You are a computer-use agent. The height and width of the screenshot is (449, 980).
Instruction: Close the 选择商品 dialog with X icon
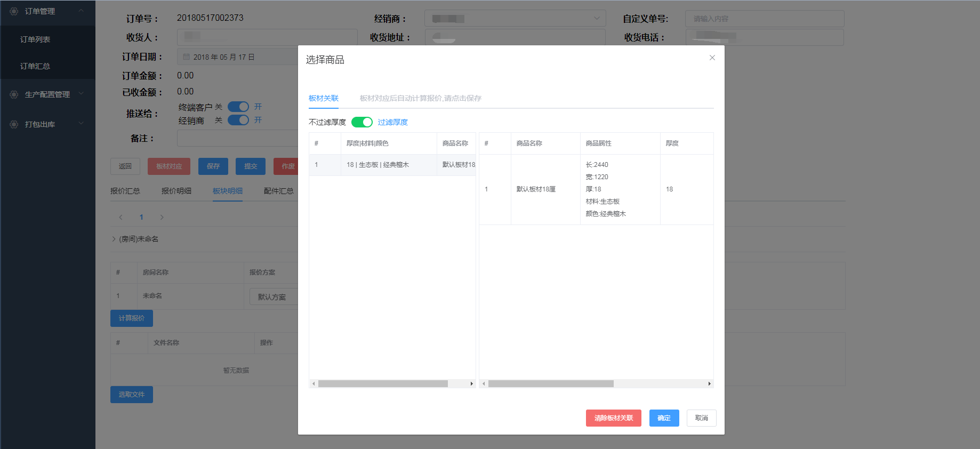tap(712, 58)
